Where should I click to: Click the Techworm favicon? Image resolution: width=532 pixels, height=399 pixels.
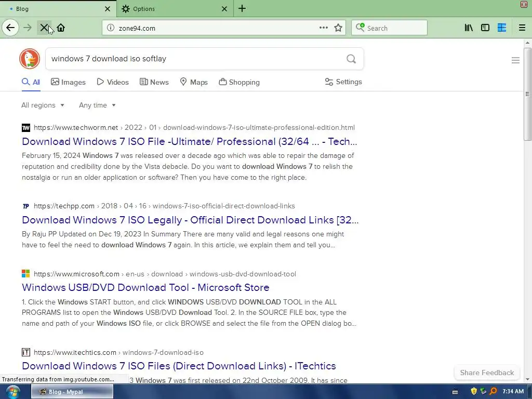tap(26, 128)
